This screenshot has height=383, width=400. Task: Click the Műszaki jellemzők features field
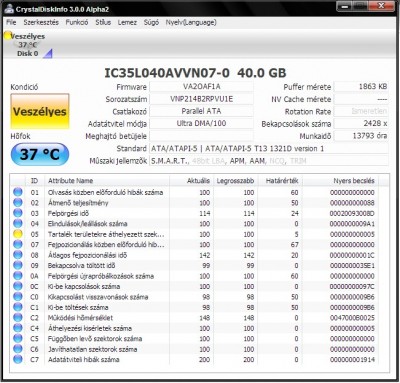(269, 161)
